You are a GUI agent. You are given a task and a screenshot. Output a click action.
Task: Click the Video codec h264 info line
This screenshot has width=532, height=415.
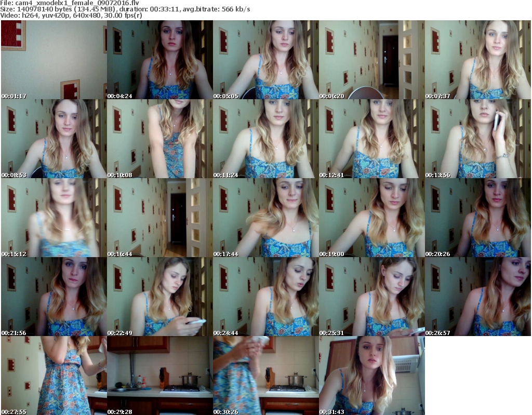[71, 15]
